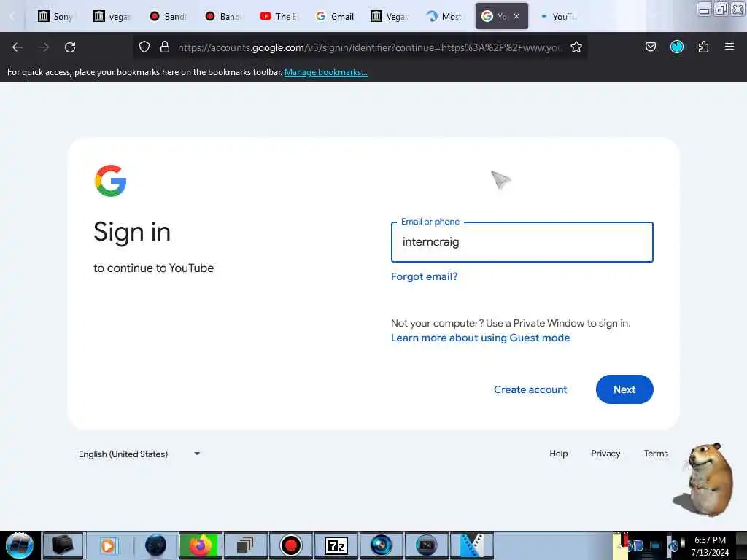
Task: Click the blue account avatar in toolbar
Action: click(677, 47)
